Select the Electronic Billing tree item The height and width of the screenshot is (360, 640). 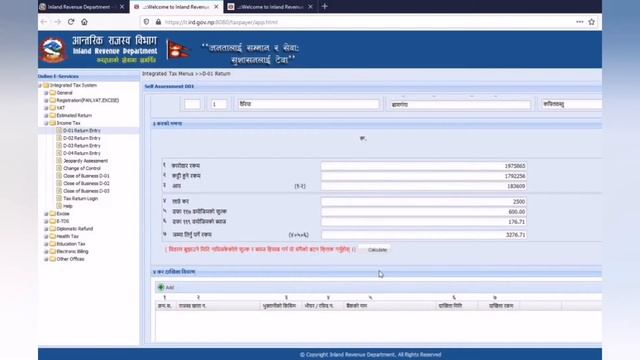click(x=72, y=251)
